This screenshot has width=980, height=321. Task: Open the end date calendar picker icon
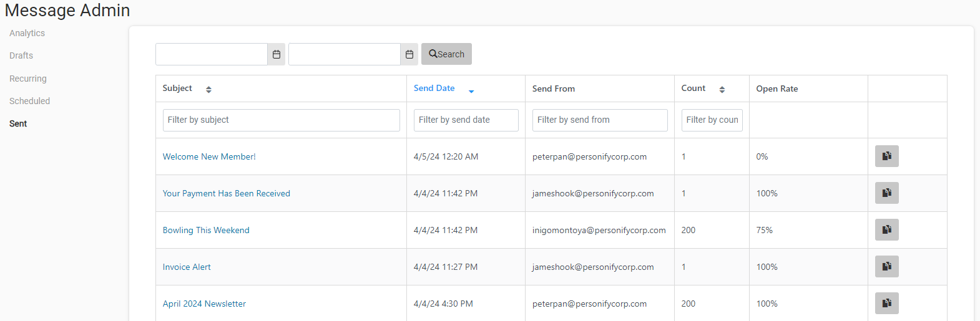(x=409, y=54)
